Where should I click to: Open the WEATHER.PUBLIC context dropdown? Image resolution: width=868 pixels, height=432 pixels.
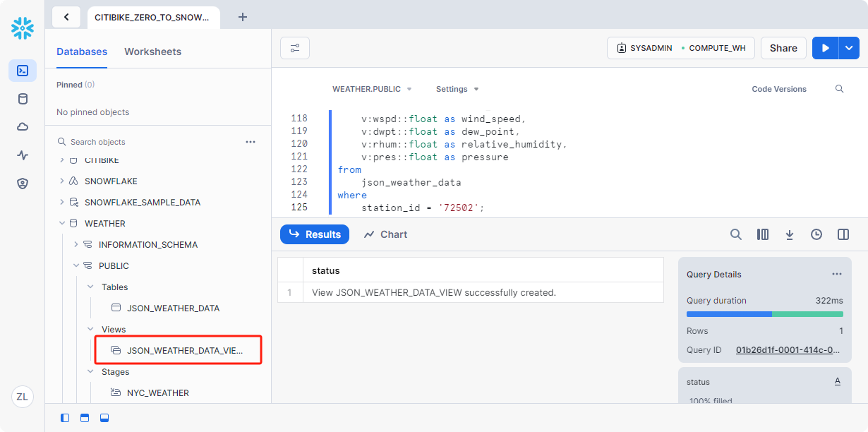coord(372,89)
